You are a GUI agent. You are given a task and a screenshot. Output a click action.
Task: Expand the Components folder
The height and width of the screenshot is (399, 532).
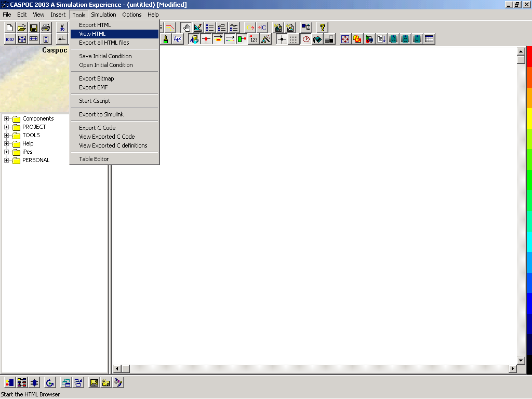tap(6, 119)
